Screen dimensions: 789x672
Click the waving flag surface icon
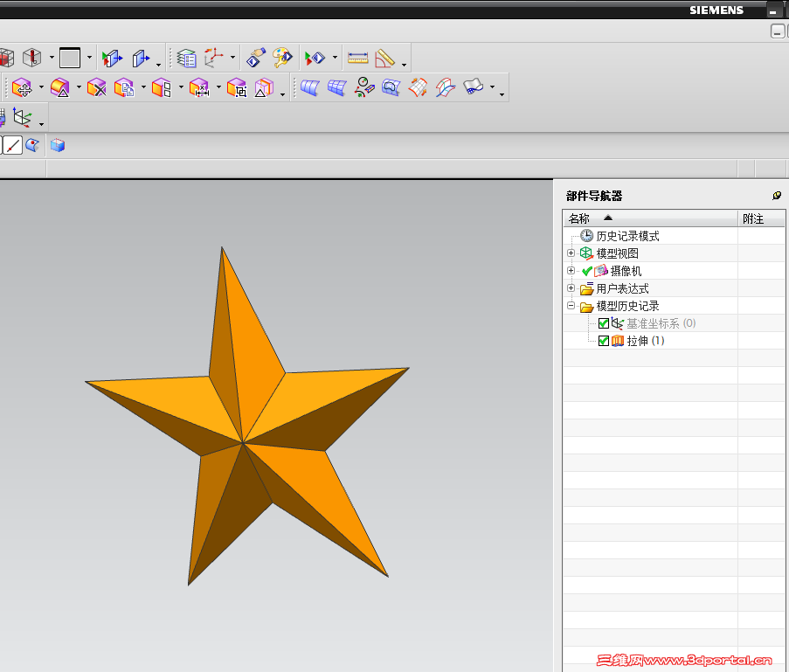[473, 87]
